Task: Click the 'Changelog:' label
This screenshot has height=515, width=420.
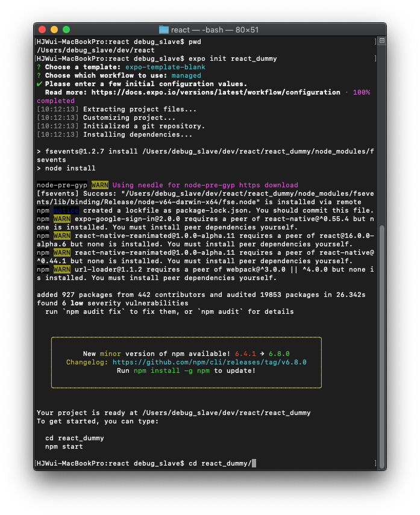Action: coord(87,362)
